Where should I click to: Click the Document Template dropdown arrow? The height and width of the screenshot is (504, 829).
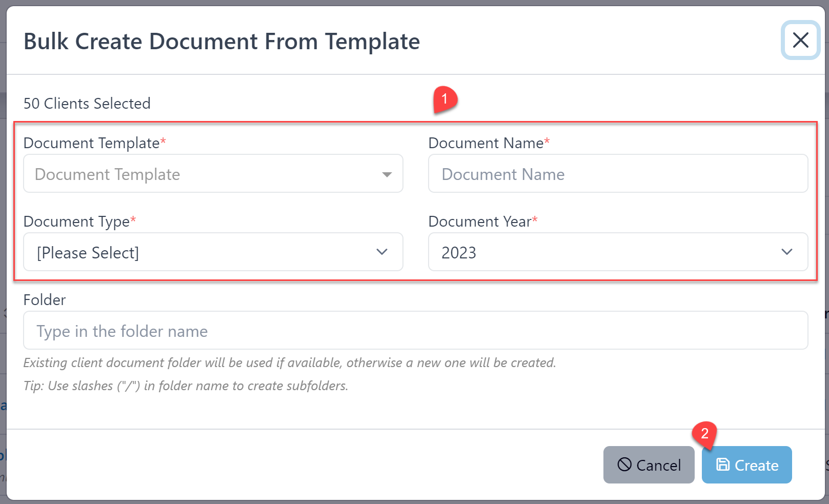click(x=386, y=175)
